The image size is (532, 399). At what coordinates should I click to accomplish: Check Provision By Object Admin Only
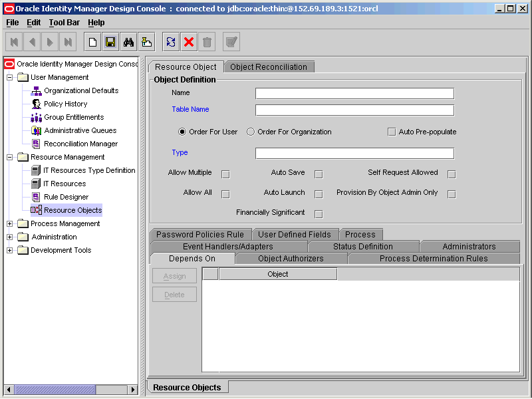452,194
